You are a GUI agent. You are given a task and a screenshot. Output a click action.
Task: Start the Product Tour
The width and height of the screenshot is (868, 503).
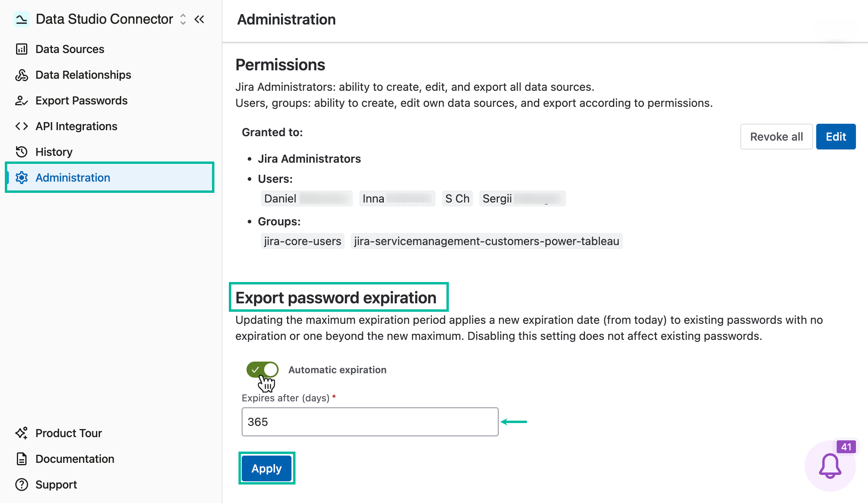point(69,433)
